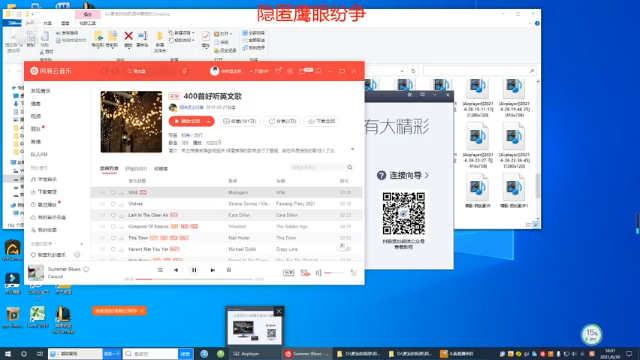Open the 打开 dropdown in Explorer ribbon

(223, 34)
